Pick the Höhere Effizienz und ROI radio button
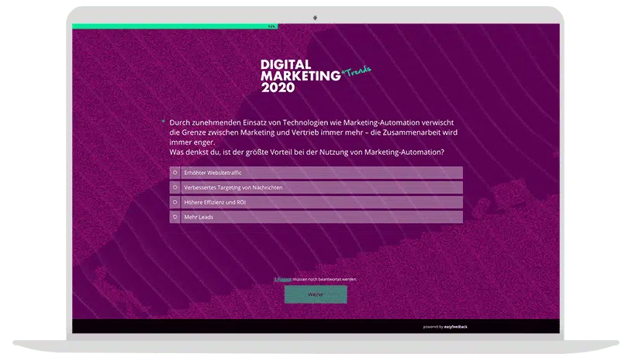Screen dimensions: 625x364 175,202
